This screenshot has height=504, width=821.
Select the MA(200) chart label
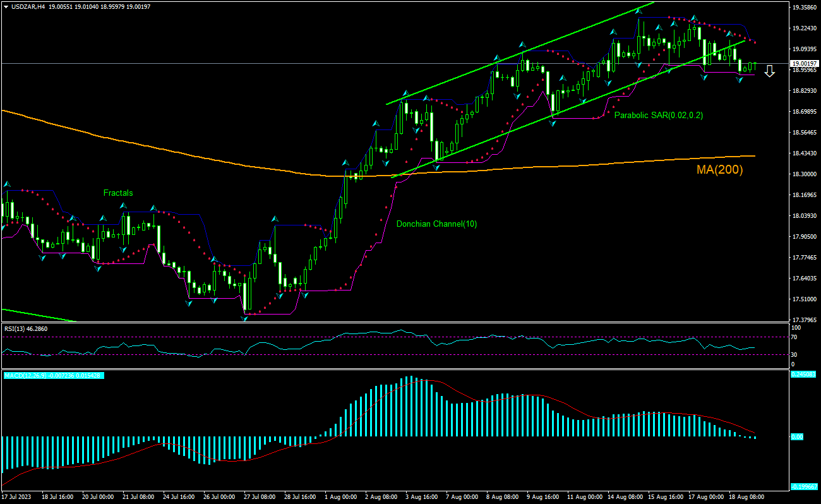click(x=719, y=169)
